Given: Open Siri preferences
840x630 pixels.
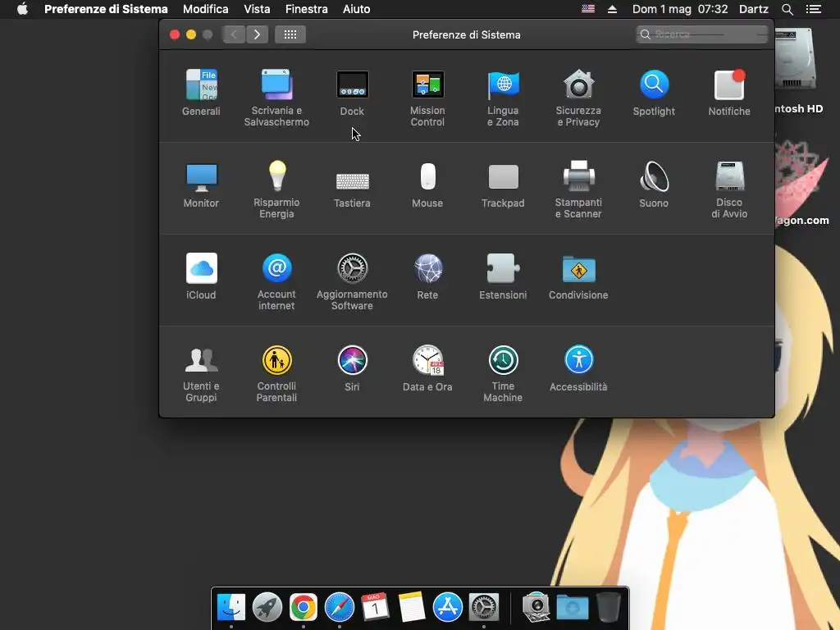Looking at the screenshot, I should (352, 368).
